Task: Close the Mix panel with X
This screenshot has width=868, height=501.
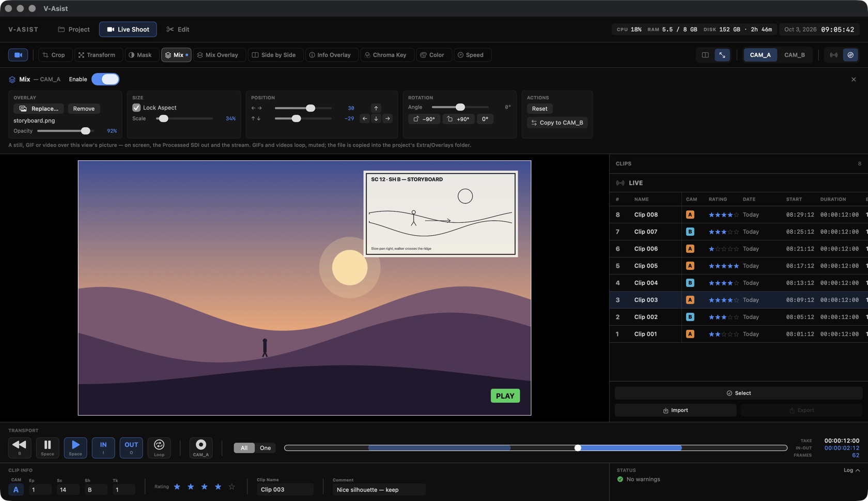Action: pyautogui.click(x=854, y=80)
